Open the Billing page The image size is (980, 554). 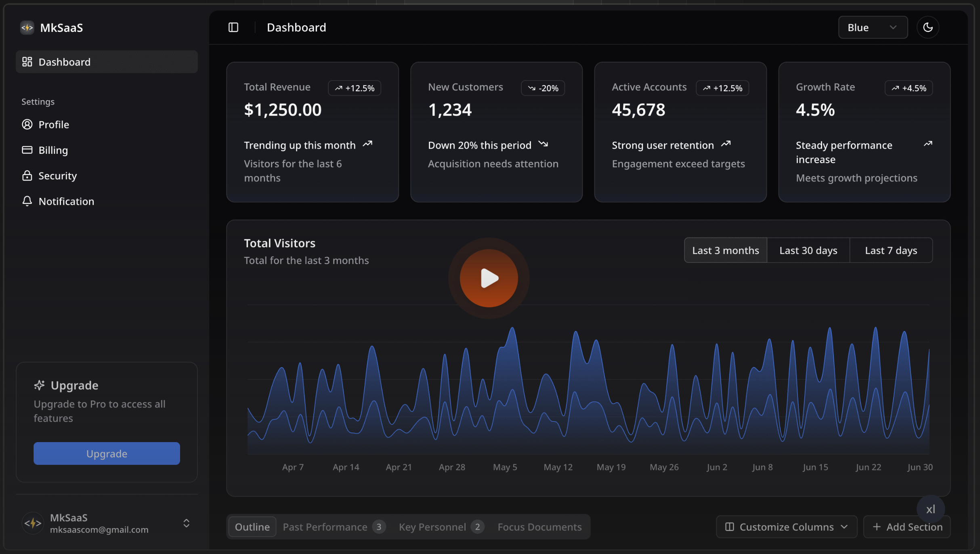pos(53,150)
